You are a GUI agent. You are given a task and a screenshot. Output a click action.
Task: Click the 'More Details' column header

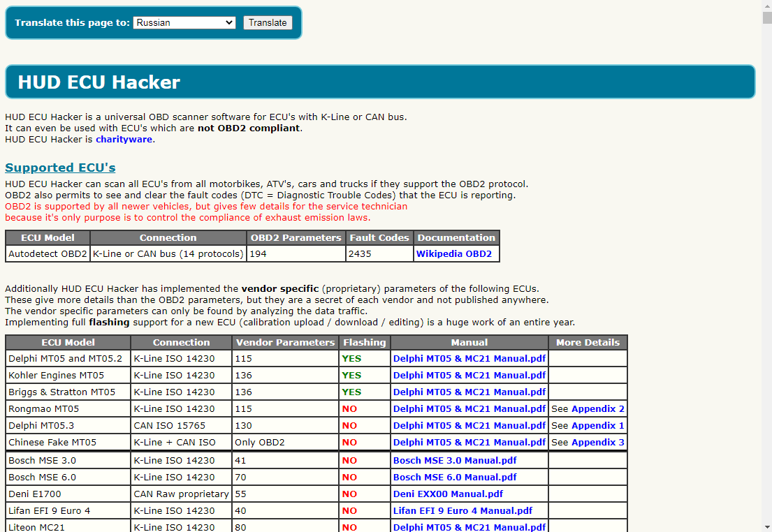coord(588,343)
